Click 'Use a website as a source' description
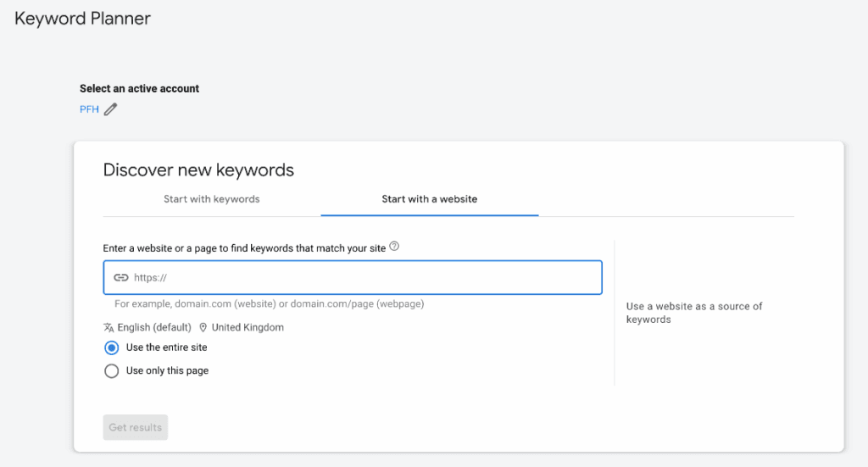 tap(694, 313)
